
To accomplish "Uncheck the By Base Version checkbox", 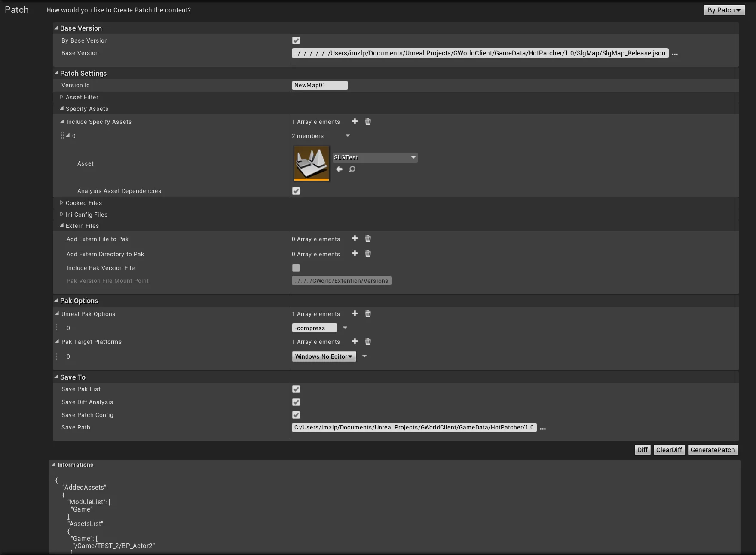I will coord(296,40).
